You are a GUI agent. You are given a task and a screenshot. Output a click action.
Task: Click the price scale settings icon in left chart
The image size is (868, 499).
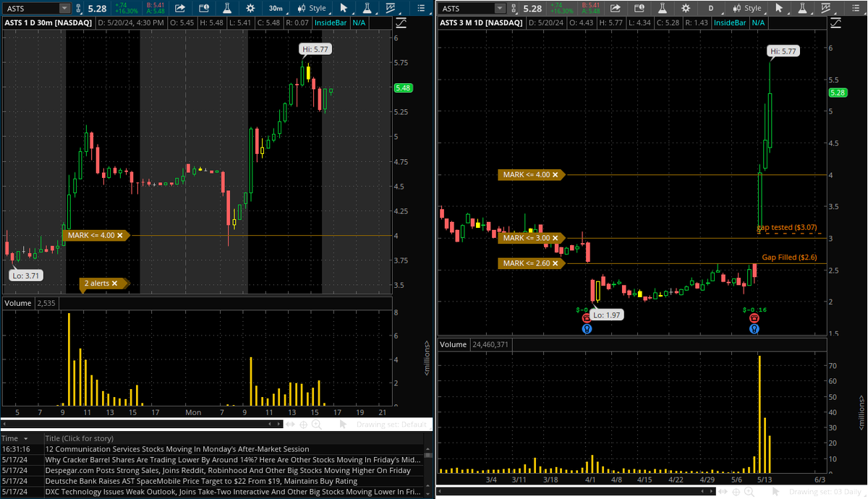coord(401,22)
